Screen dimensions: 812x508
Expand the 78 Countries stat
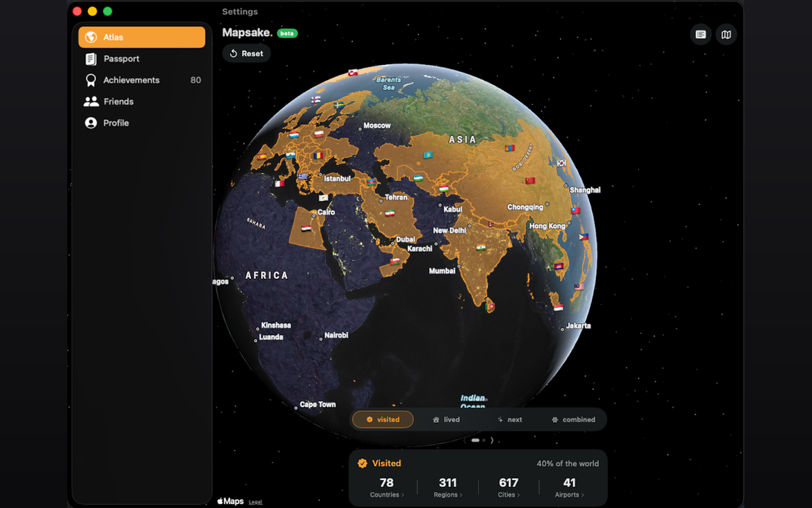tap(387, 488)
